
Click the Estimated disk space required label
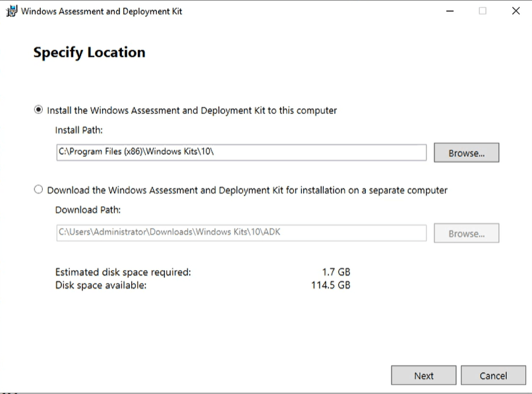123,272
